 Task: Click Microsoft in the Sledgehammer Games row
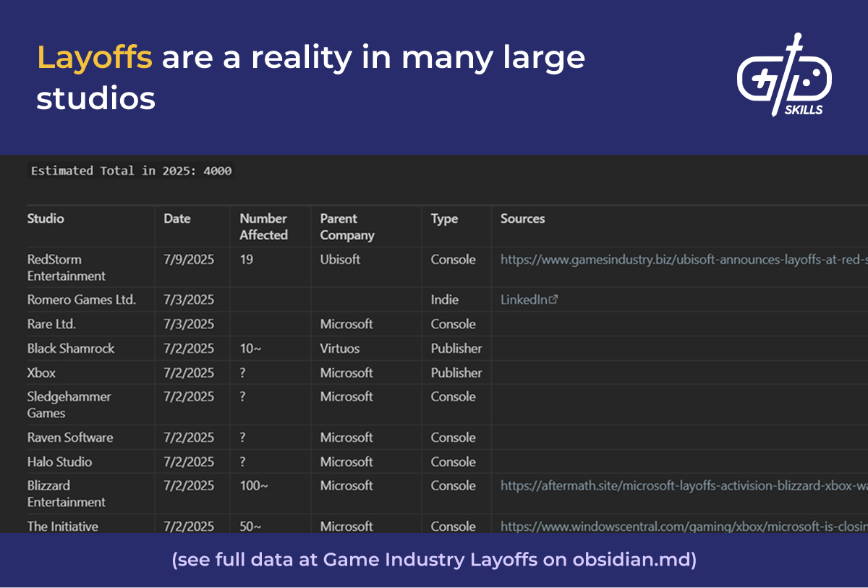click(x=346, y=397)
